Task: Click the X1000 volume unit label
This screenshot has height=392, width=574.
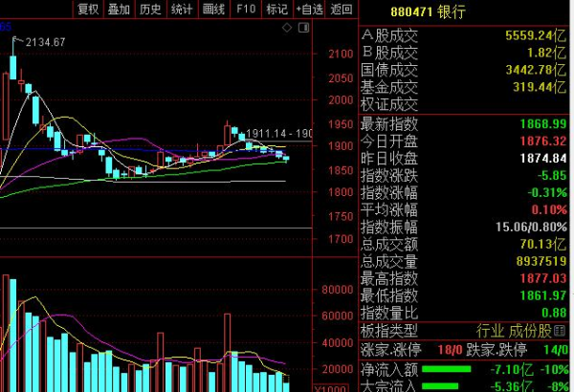Action: (x=330, y=387)
